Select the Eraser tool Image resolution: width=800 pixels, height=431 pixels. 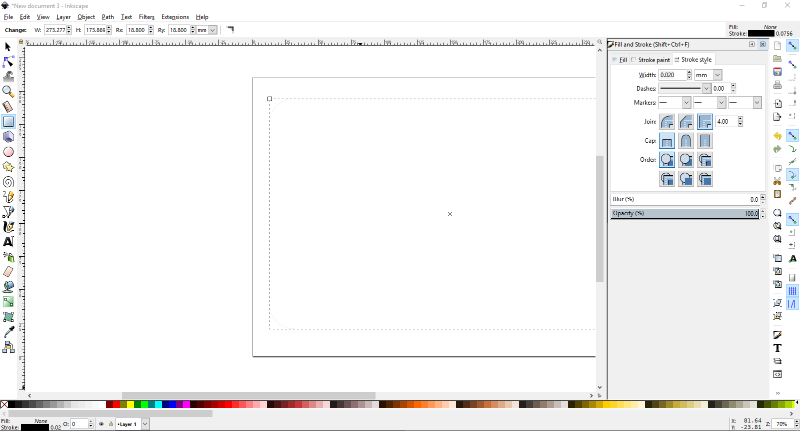click(8, 272)
